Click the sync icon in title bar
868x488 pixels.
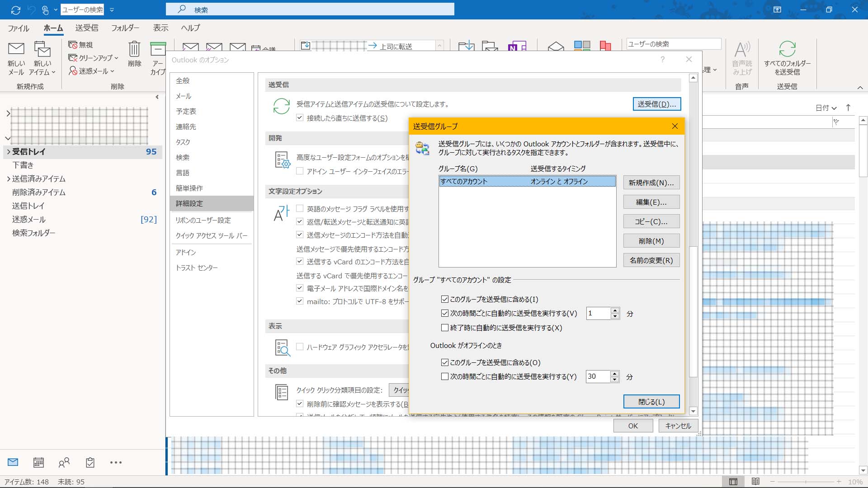click(x=16, y=9)
